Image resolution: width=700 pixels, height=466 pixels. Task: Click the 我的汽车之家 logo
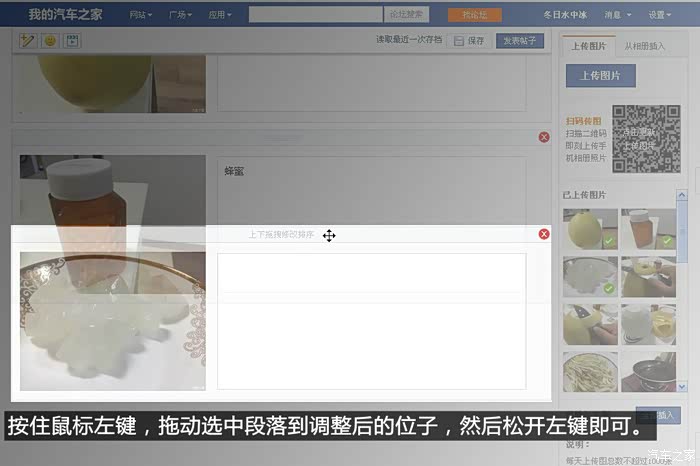click(x=65, y=14)
